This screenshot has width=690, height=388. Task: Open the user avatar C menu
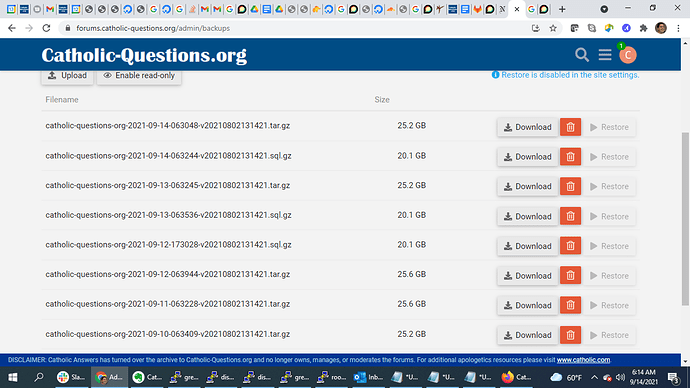pyautogui.click(x=628, y=55)
